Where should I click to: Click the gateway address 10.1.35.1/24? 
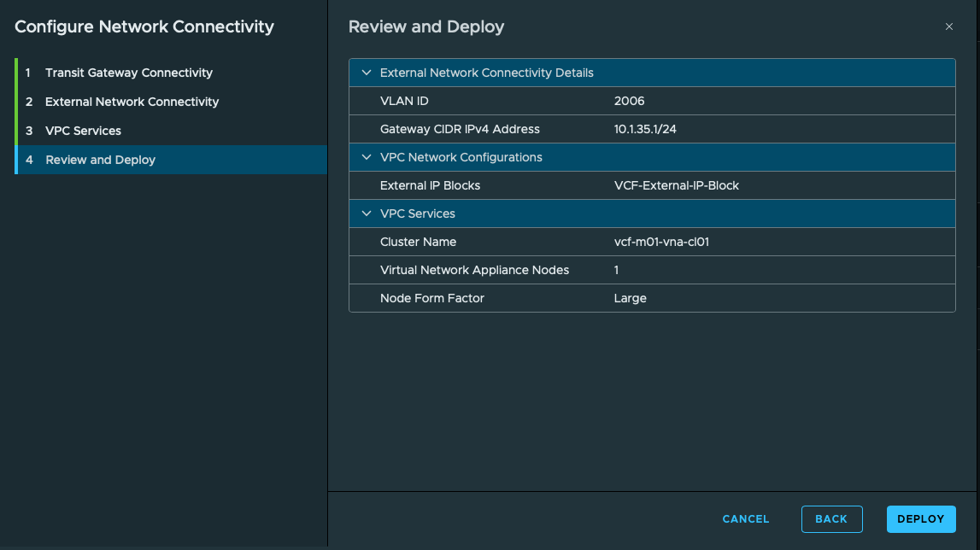coord(645,129)
